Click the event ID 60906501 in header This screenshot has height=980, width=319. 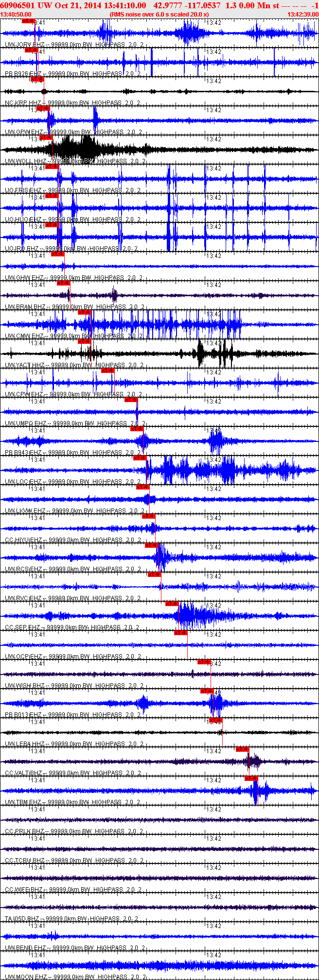[x=18, y=5]
